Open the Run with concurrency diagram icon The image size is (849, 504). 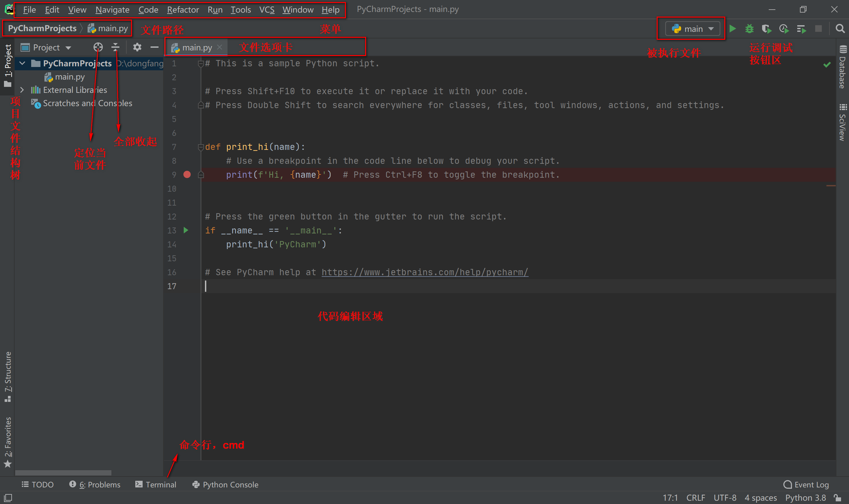click(802, 29)
